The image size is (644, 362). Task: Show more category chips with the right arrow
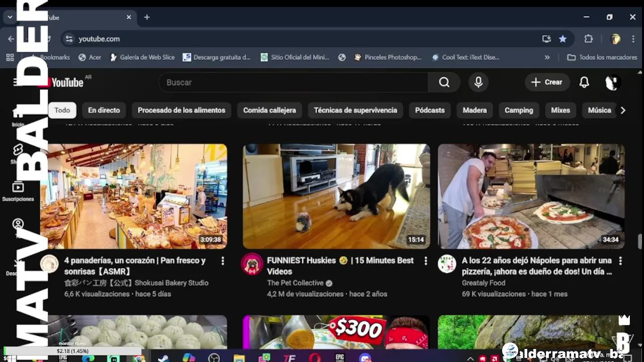623,110
